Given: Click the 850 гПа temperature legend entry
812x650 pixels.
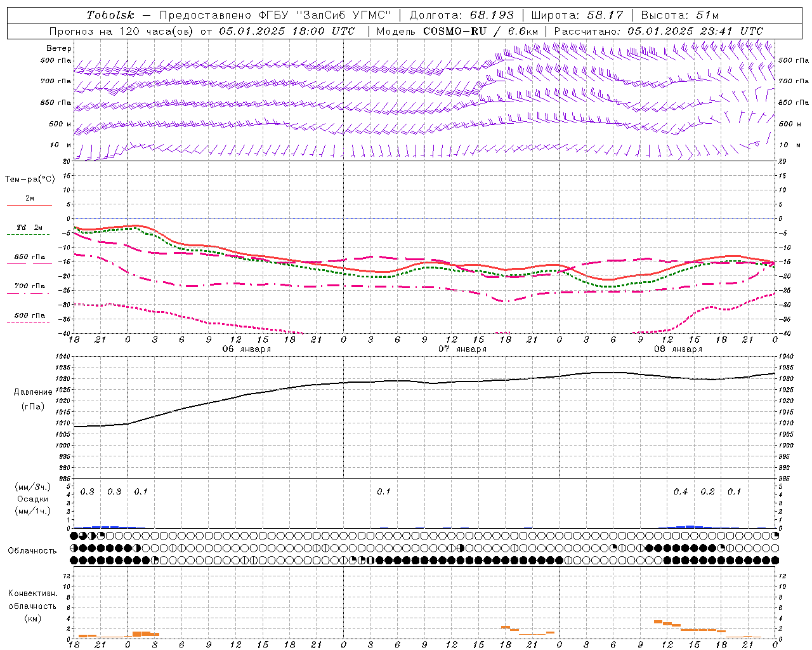Looking at the screenshot, I should click(30, 257).
